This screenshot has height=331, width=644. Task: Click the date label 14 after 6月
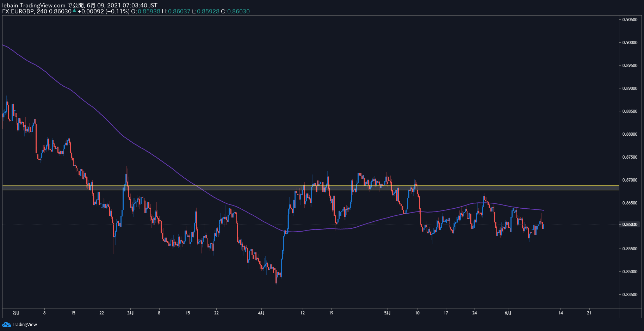[x=561, y=313]
